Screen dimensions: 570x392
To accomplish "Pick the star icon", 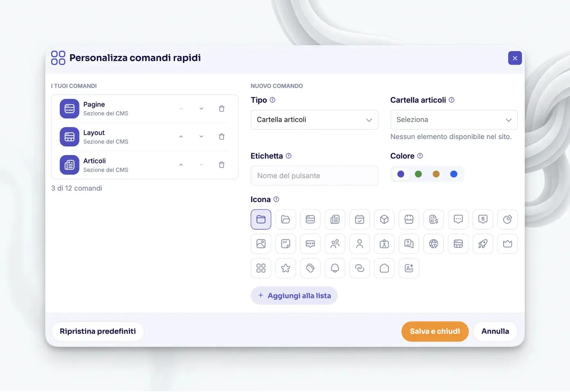I will point(285,268).
